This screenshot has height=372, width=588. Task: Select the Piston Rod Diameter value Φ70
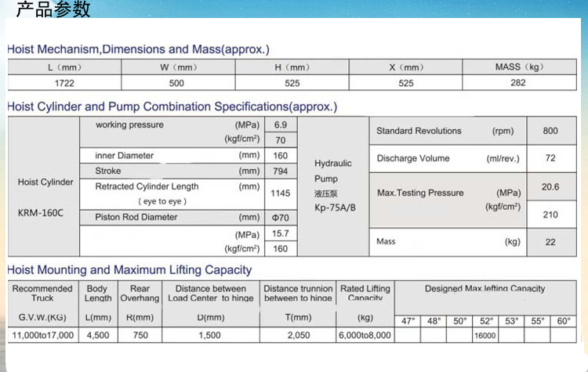tap(281, 217)
